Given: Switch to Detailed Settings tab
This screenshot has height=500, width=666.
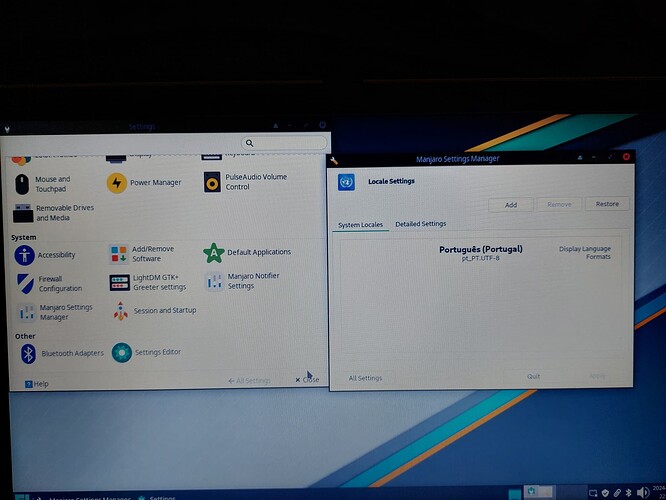Looking at the screenshot, I should pyautogui.click(x=420, y=223).
